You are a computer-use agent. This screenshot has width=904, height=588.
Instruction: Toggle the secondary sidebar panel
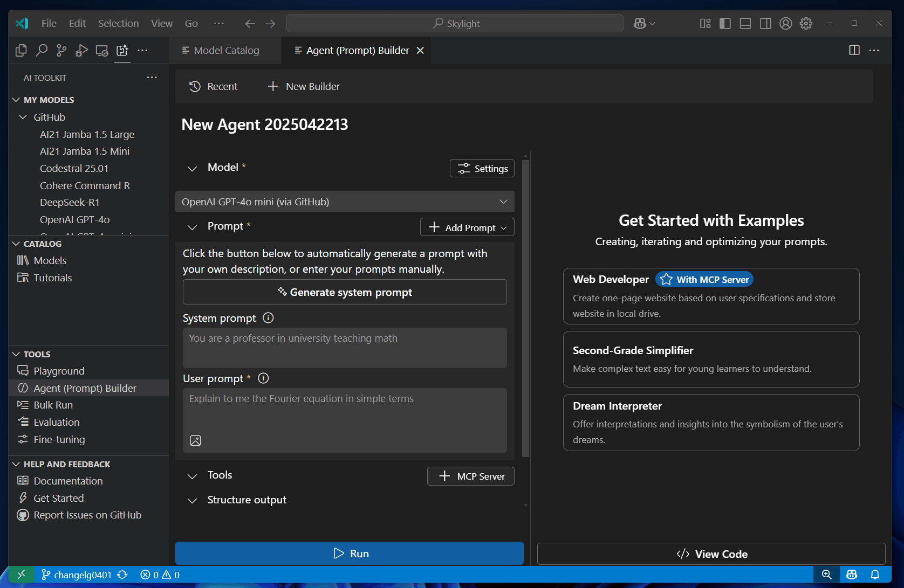click(x=765, y=23)
